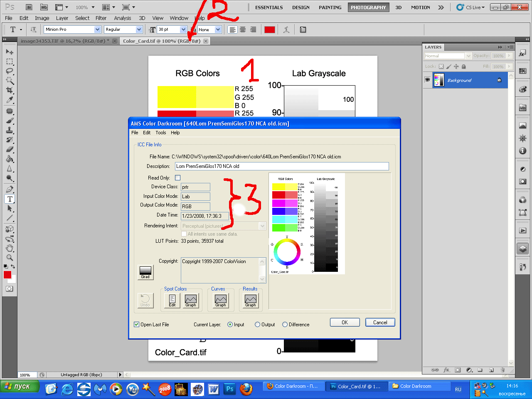Select the Eyedropper tool

click(x=10, y=100)
